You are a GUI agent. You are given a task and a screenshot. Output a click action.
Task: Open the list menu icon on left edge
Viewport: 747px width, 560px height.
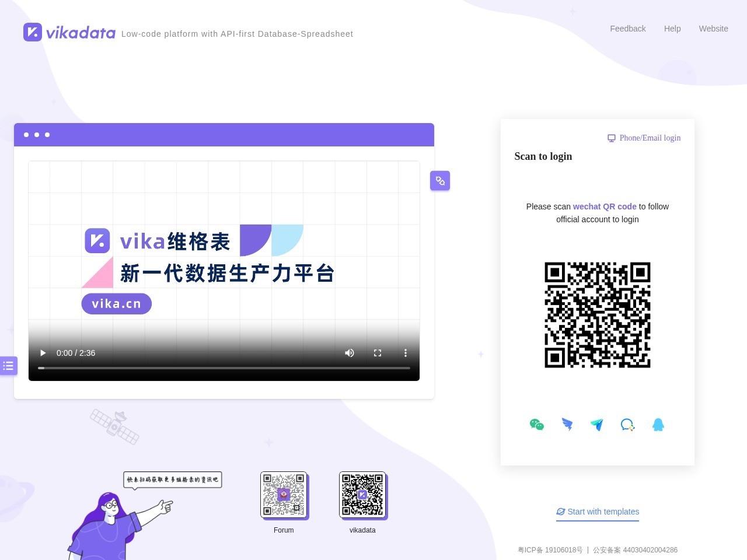coord(8,366)
